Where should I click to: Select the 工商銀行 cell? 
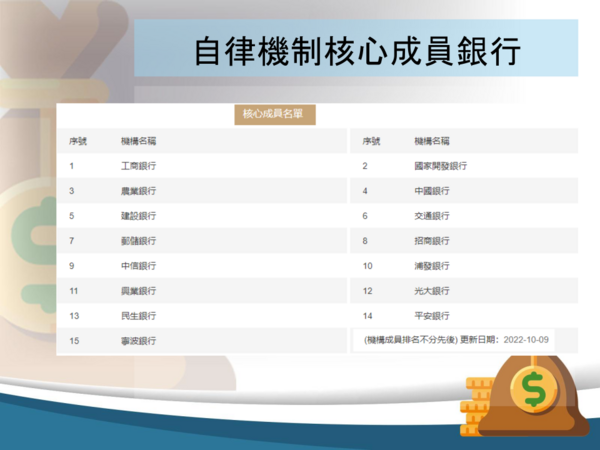[x=139, y=166]
